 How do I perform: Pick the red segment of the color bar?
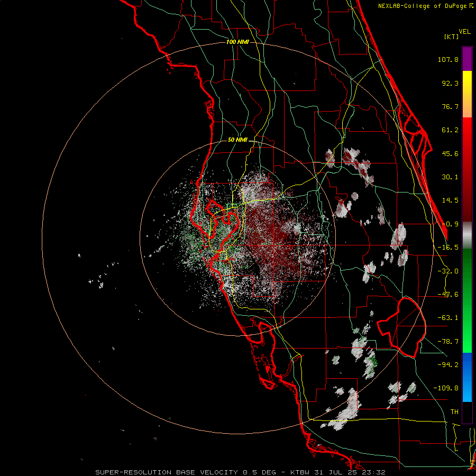467,169
